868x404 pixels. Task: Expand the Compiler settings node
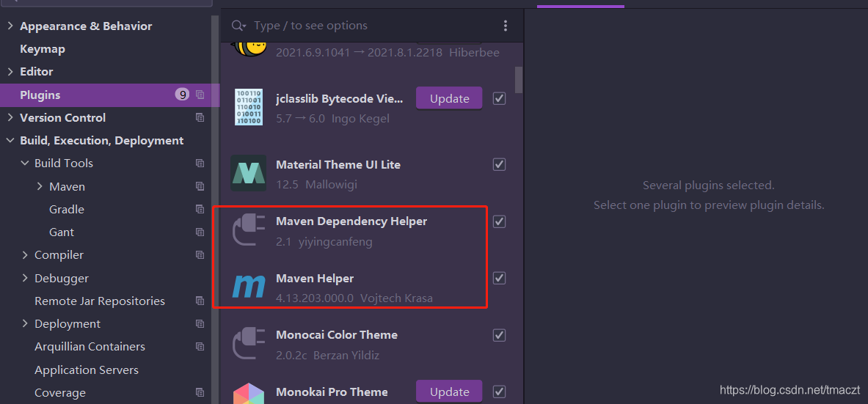tap(25, 254)
